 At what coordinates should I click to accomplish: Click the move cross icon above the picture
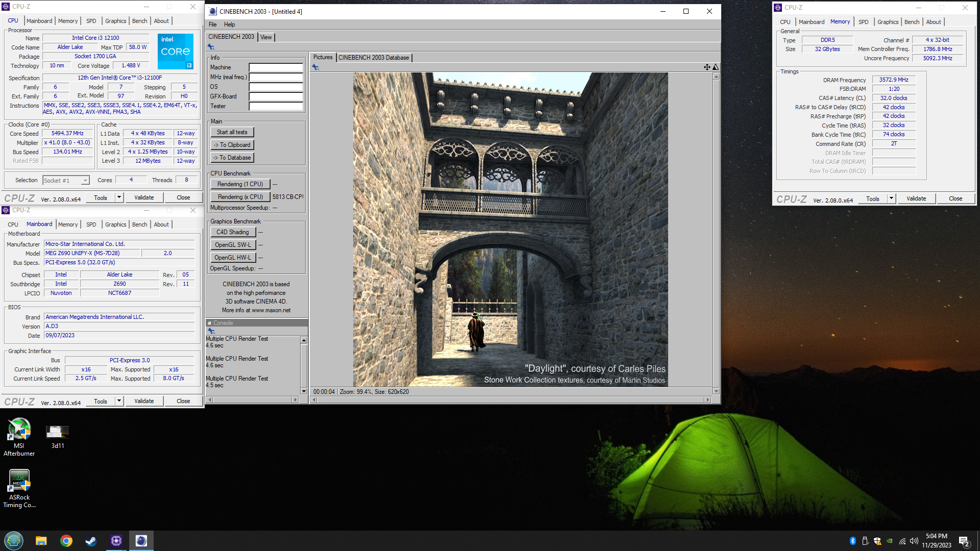point(707,67)
